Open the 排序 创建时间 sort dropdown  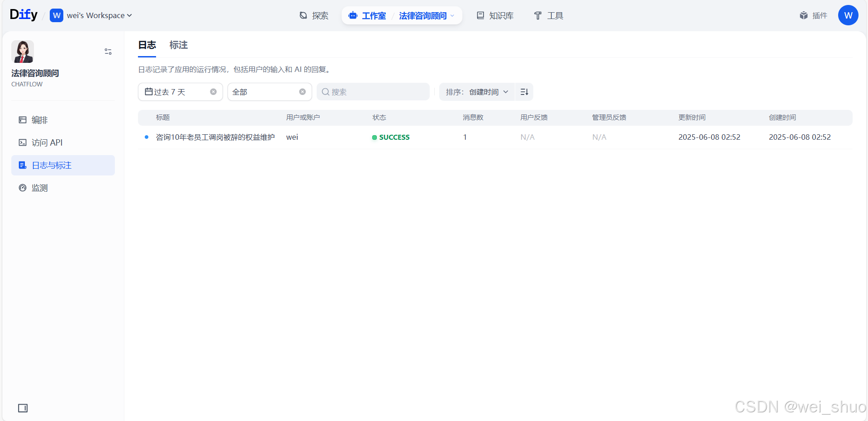[x=476, y=92]
